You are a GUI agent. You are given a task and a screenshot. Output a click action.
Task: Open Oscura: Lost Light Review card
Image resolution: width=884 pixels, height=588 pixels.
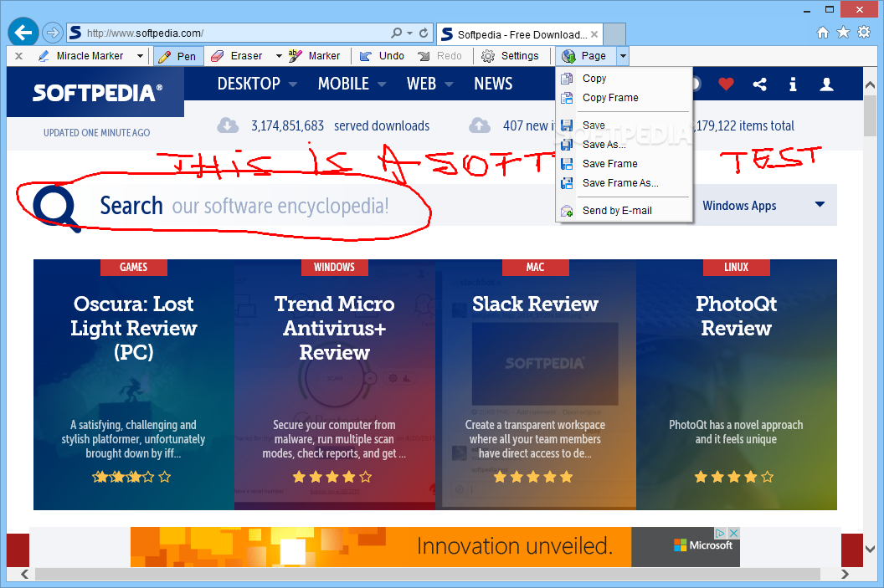pyautogui.click(x=134, y=385)
